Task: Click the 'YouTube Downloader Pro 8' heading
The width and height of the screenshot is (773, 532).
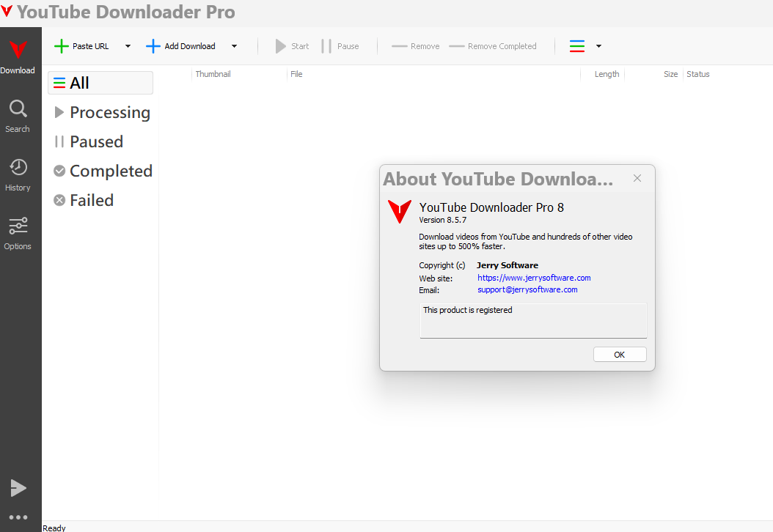Action: [x=491, y=207]
